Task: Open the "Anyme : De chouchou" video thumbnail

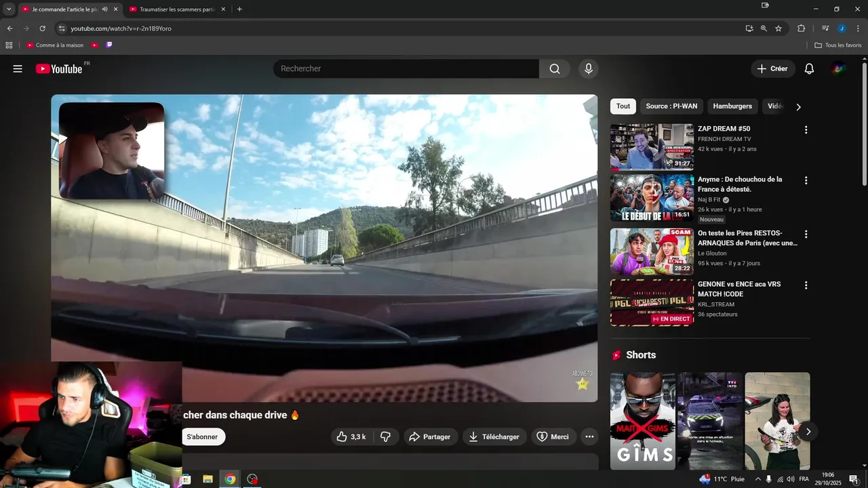Action: click(x=652, y=198)
